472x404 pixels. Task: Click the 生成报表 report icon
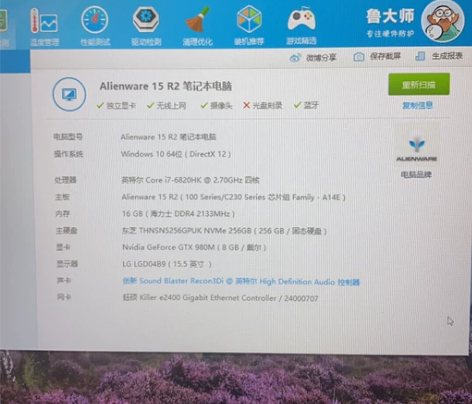(420, 56)
